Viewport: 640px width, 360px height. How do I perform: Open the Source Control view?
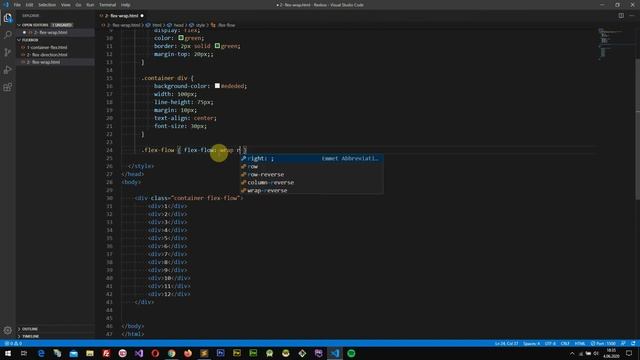[8, 52]
